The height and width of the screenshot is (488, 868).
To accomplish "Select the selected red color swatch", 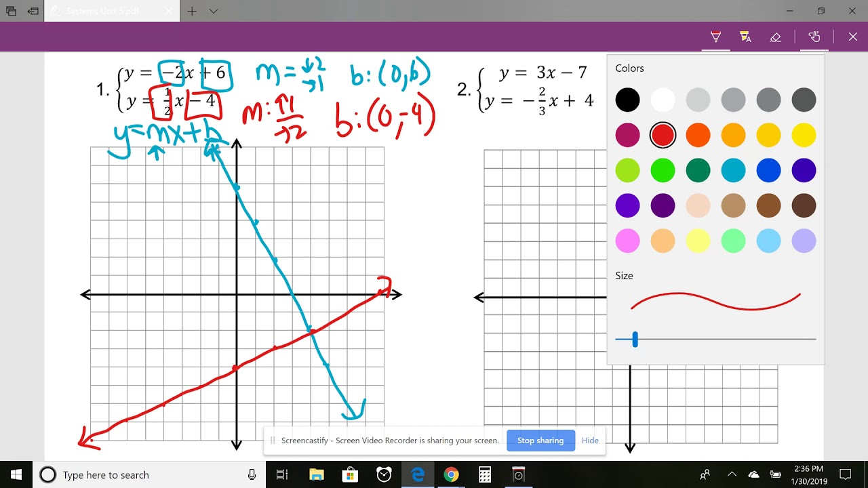I will click(663, 135).
